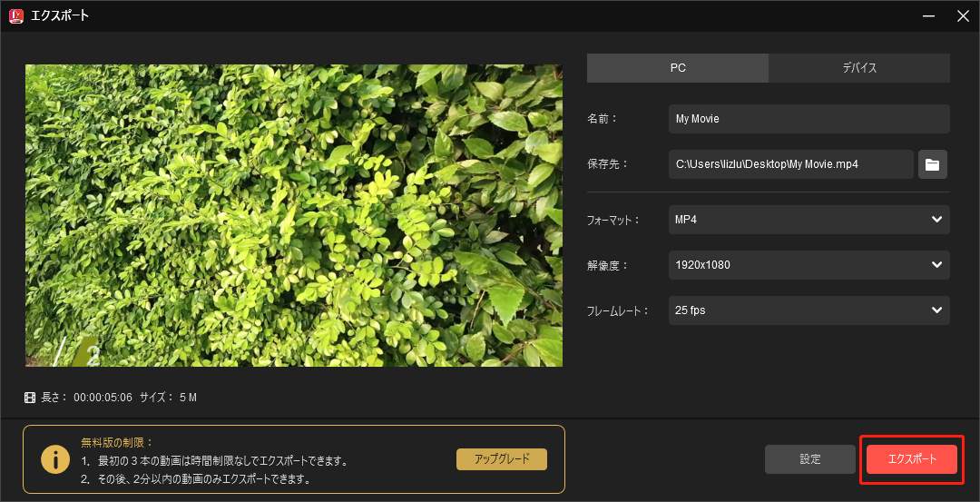Click the フレームレート： label
The image size is (980, 502).
(x=618, y=310)
